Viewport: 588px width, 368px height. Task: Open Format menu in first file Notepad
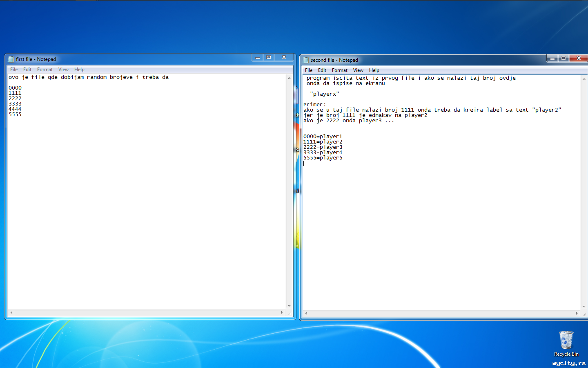[x=45, y=70]
